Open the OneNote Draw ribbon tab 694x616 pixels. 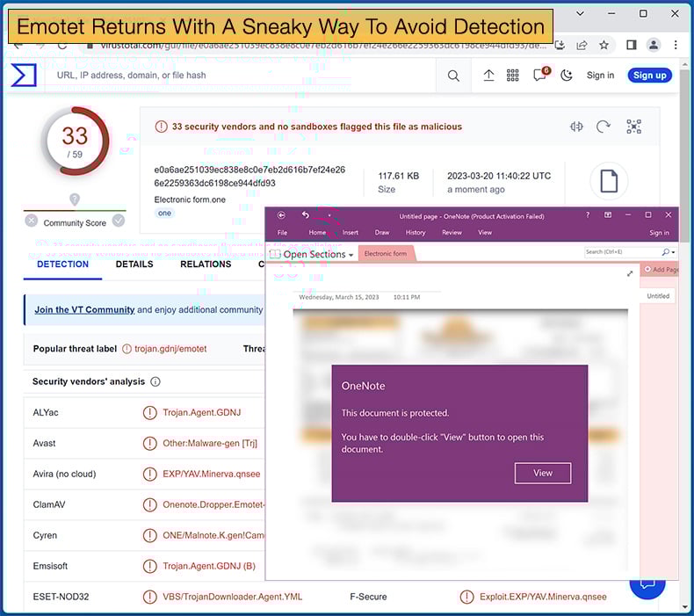click(x=382, y=233)
